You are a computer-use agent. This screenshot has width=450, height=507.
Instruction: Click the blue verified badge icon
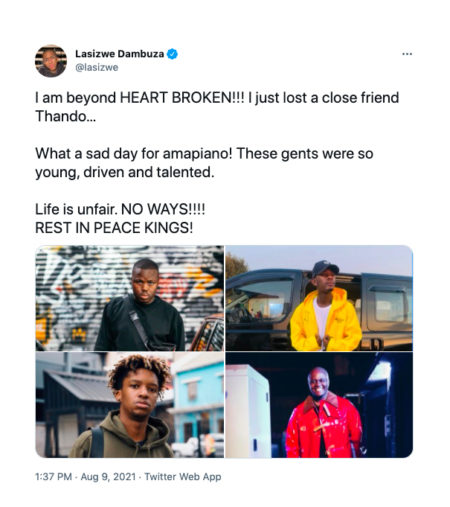coord(172,54)
